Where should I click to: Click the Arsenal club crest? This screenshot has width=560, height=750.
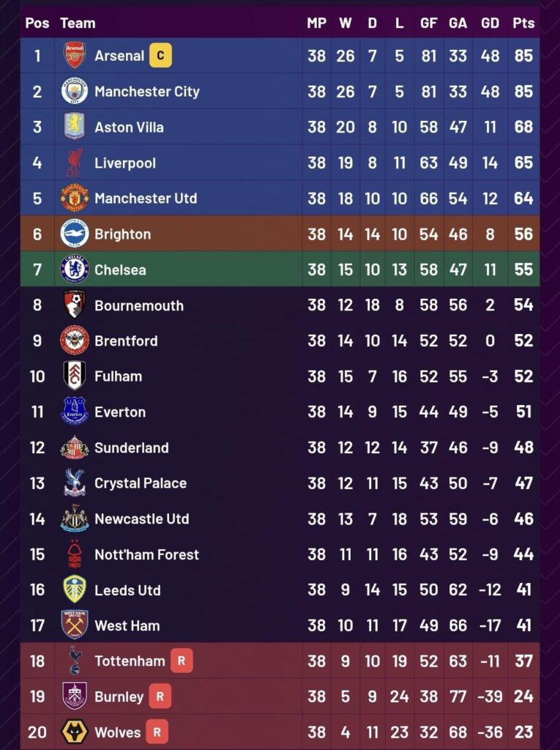73,55
